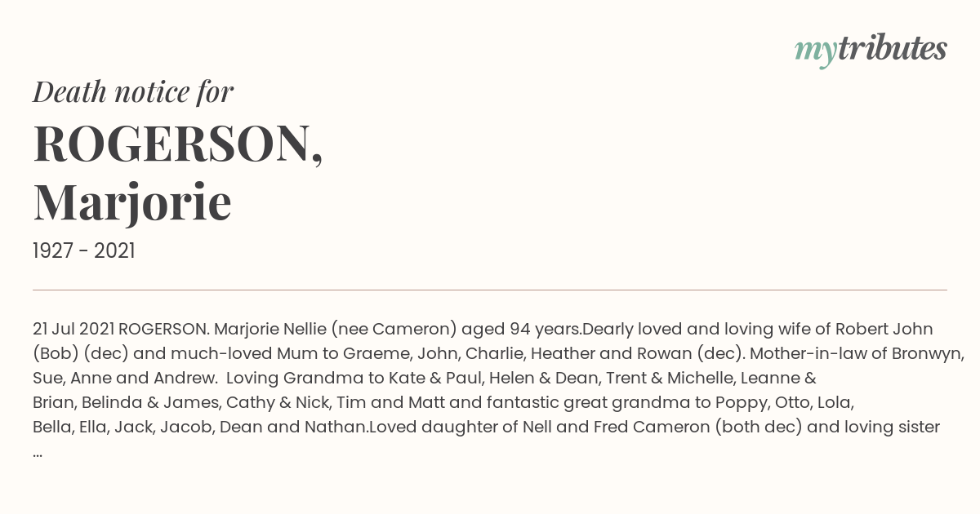Click the Marjorie first name heading
The width and height of the screenshot is (980, 514).
click(132, 202)
